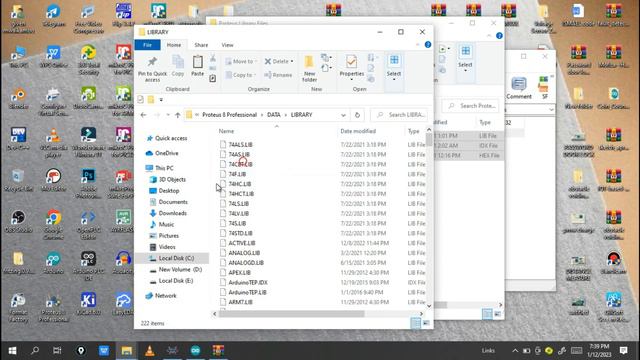Go up one folder level with Up arrow
Viewport: 640px width, 360px height.
coord(178,115)
